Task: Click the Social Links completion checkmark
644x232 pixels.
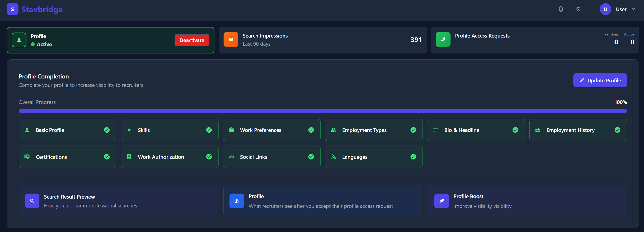Action: click(311, 157)
